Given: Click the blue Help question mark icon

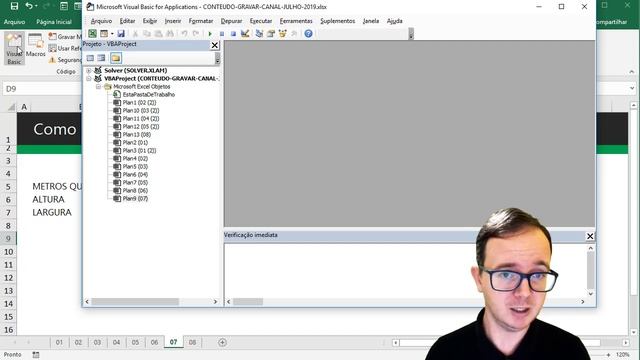Looking at the screenshot, I should click(308, 33).
